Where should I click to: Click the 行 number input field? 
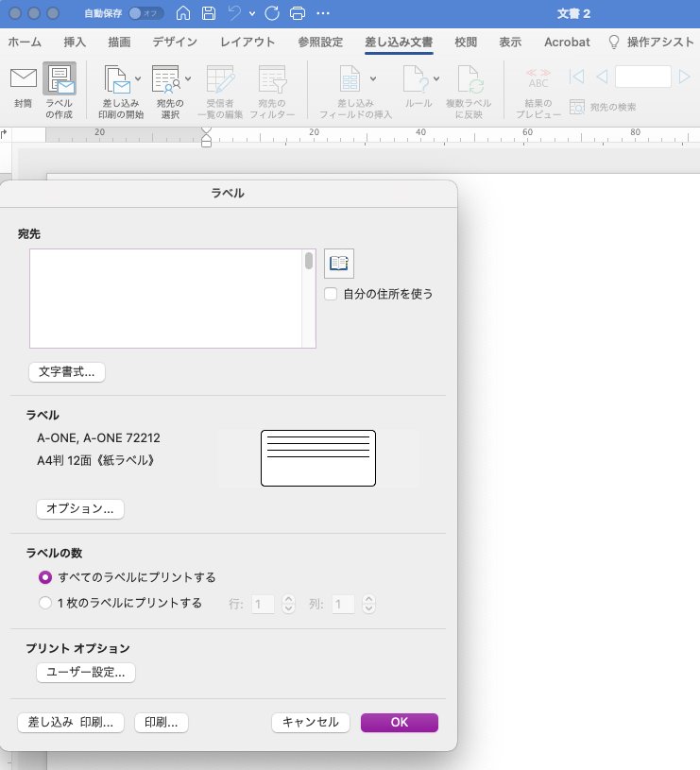click(x=264, y=604)
